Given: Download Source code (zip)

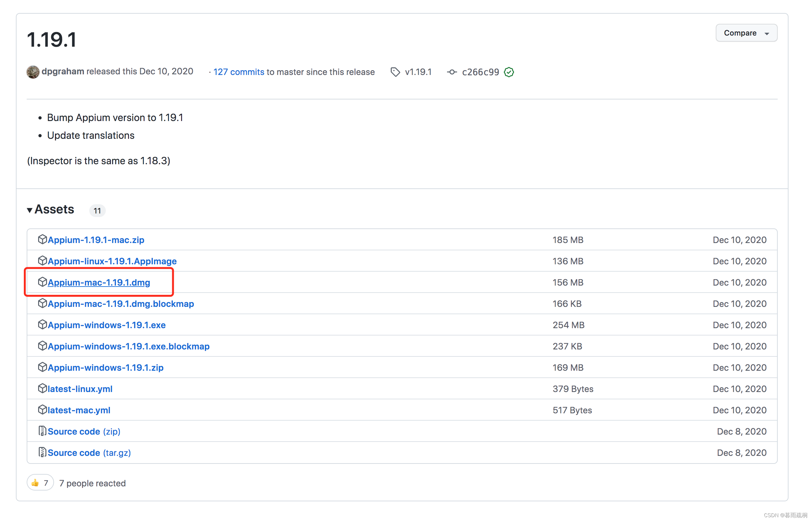Looking at the screenshot, I should pyautogui.click(x=84, y=431).
